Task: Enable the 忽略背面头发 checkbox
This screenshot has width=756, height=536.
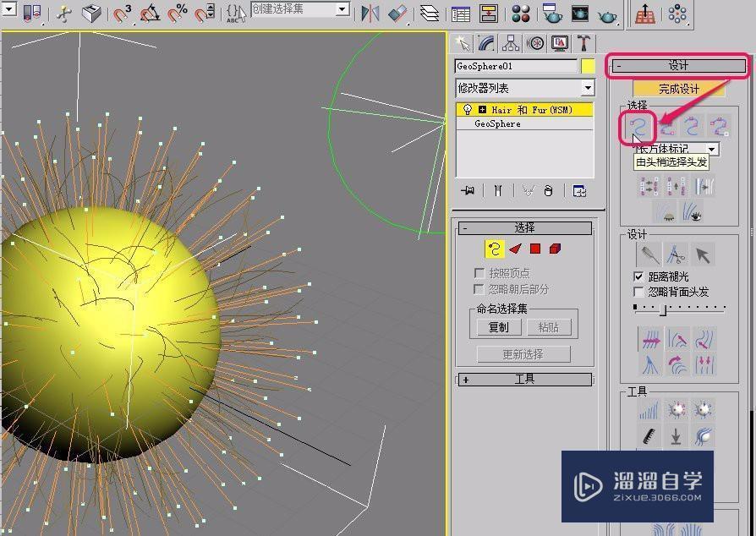Action: (x=639, y=292)
